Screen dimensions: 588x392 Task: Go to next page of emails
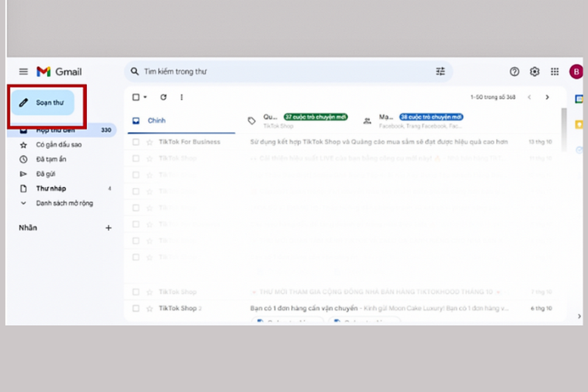point(547,97)
